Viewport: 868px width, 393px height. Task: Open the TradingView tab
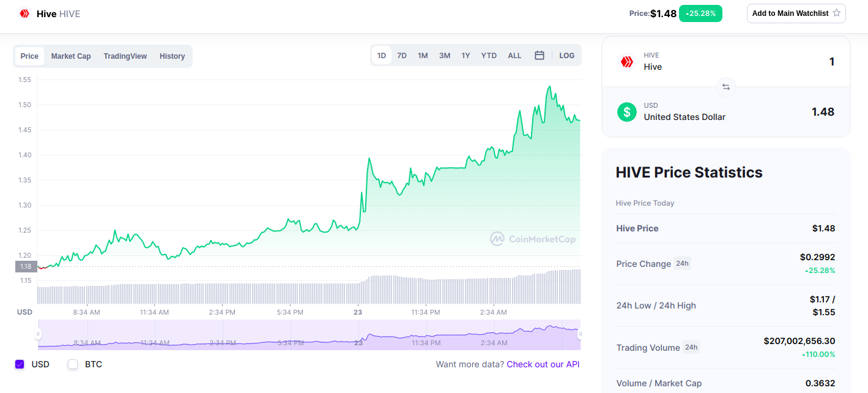click(x=125, y=56)
